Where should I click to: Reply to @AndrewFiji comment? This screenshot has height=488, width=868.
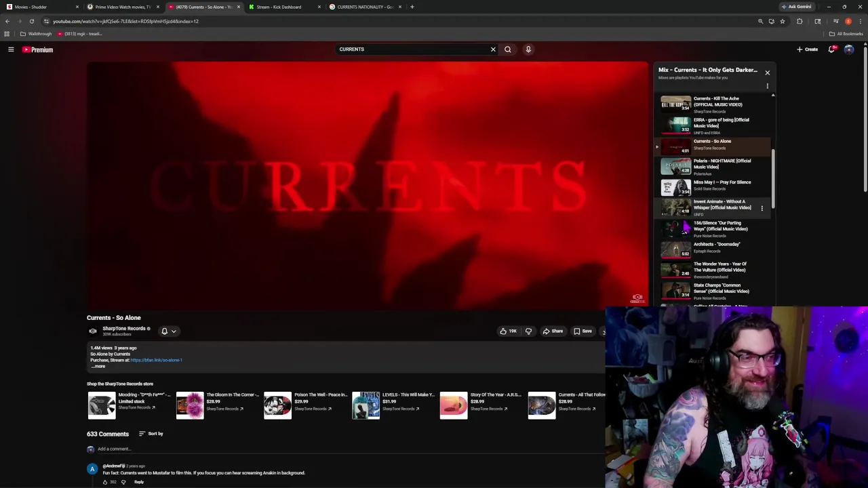pyautogui.click(x=139, y=482)
